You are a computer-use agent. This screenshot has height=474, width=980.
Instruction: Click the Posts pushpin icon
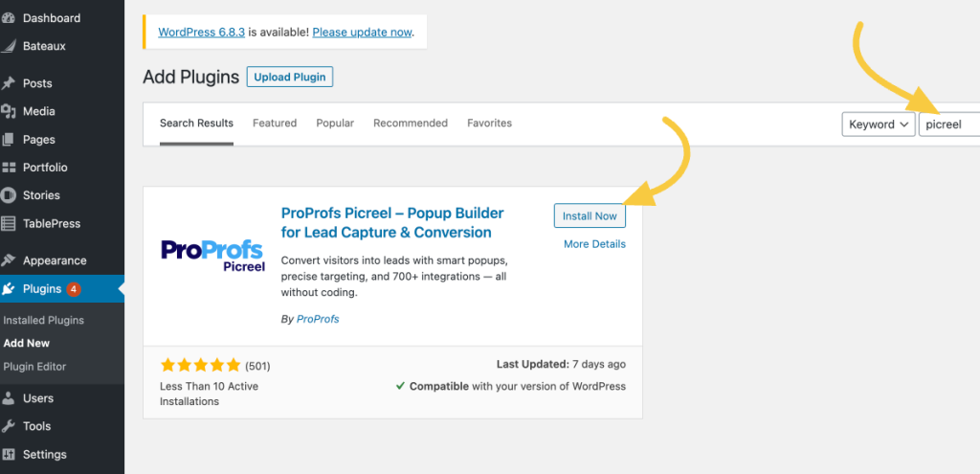pos(9,83)
